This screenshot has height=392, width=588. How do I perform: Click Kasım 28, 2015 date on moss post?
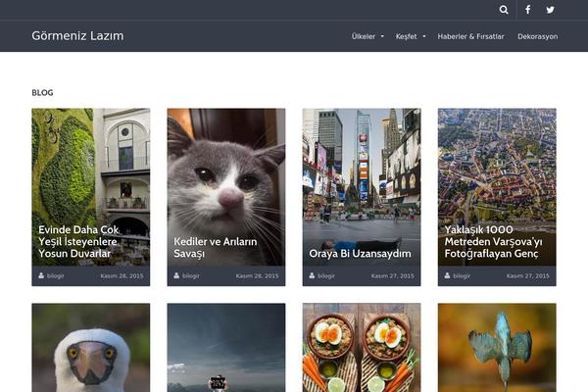pos(122,275)
